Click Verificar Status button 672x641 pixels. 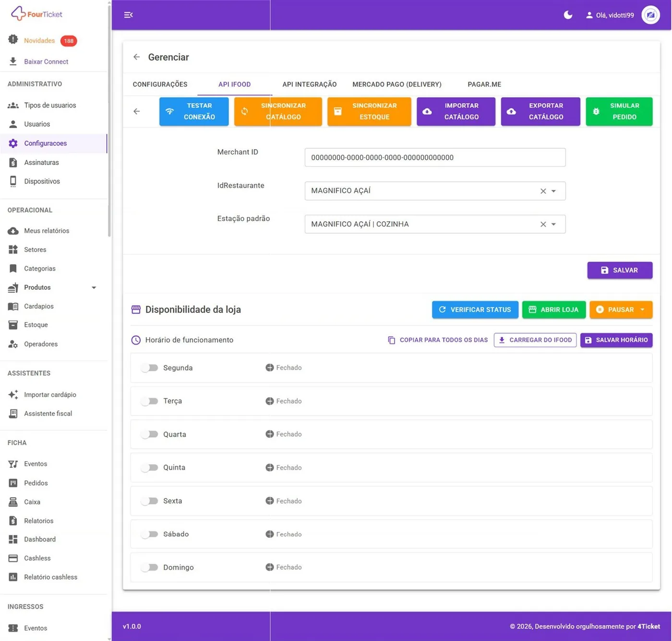tap(475, 310)
